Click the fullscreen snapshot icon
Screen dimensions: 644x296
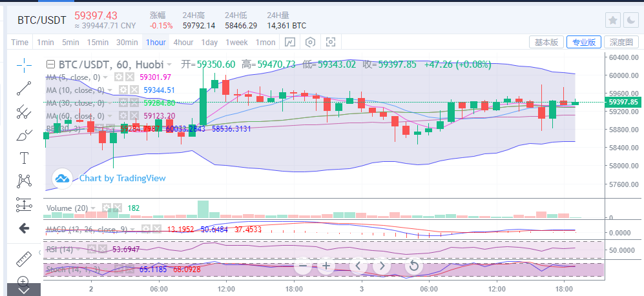(331, 43)
